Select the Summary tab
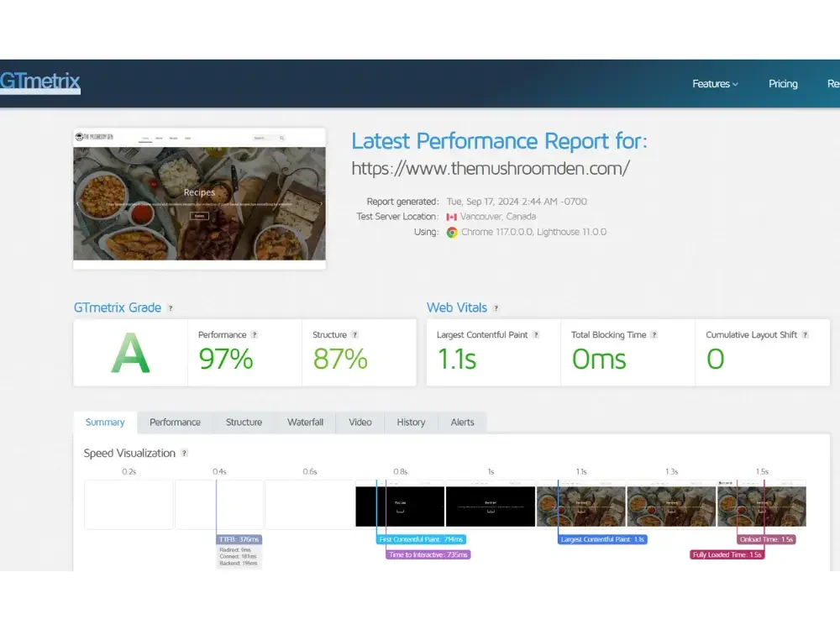Viewport: 840px width, 630px height. coord(105,423)
